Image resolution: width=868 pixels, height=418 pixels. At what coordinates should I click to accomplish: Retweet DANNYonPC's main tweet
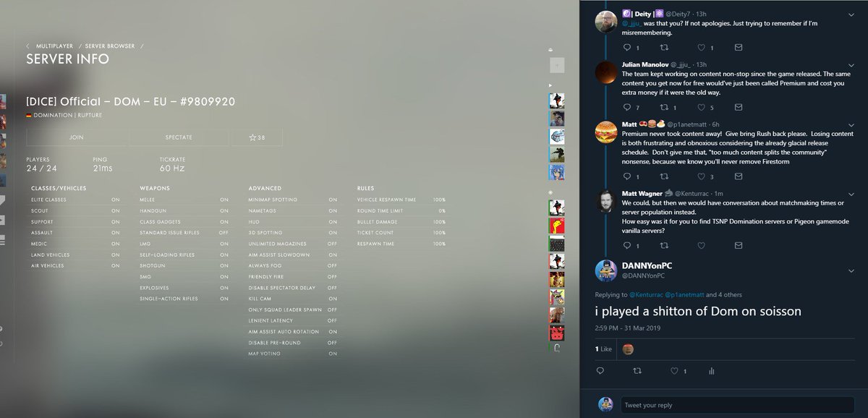[x=637, y=371]
